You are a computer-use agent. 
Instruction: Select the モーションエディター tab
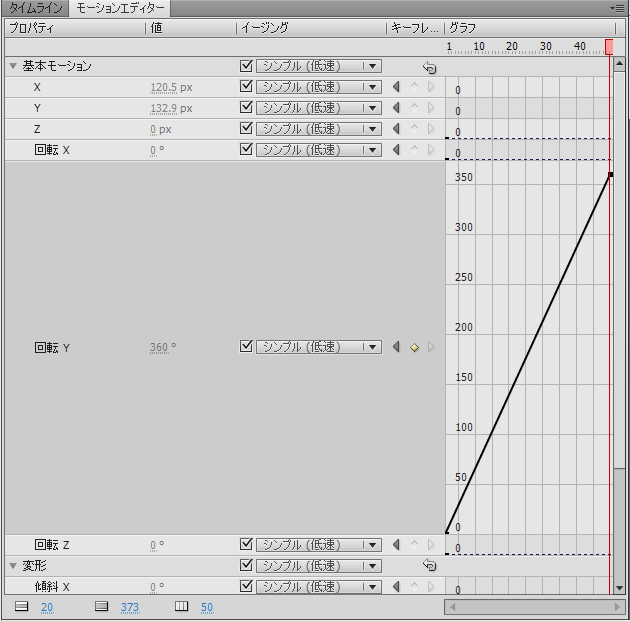[120, 8]
